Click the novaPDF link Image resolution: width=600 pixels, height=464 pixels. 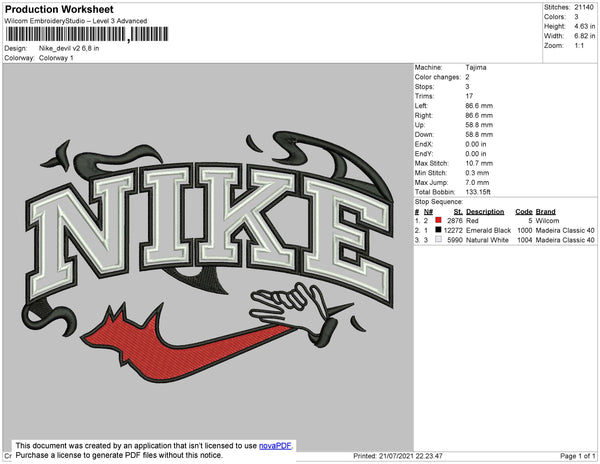[x=275, y=446]
